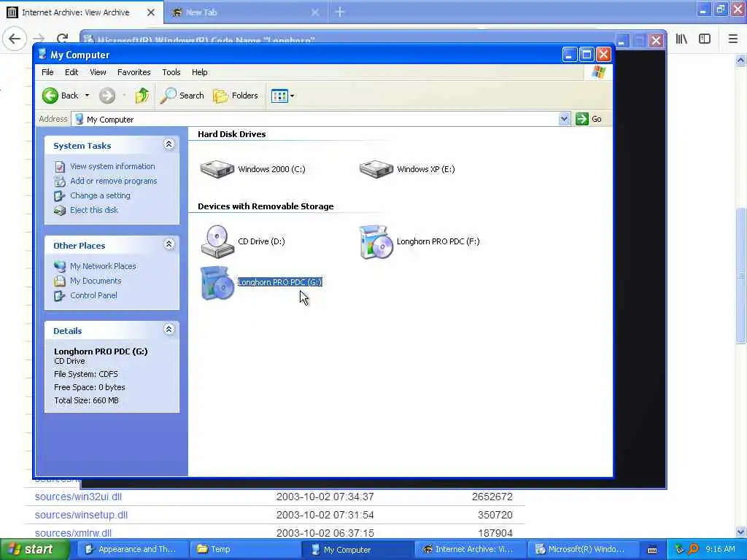Open the browser library icon
Image resolution: width=747 pixels, height=560 pixels.
pos(682,39)
